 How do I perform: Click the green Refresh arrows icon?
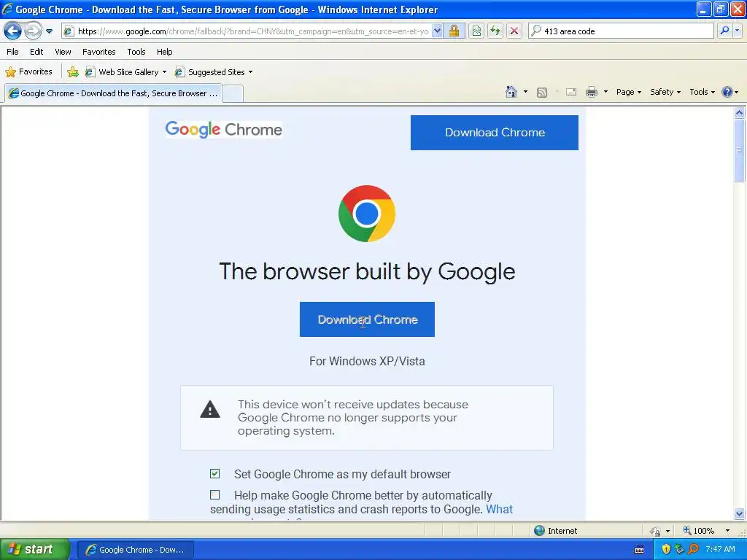[x=495, y=31]
